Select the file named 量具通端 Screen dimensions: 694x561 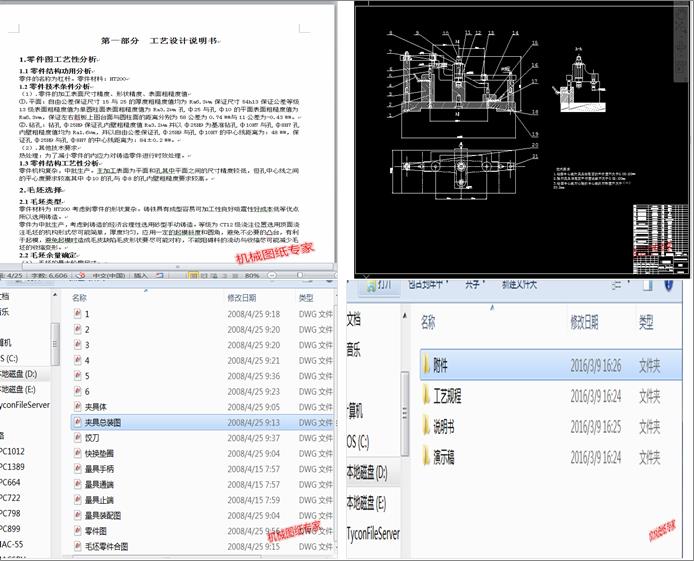pyautogui.click(x=99, y=484)
